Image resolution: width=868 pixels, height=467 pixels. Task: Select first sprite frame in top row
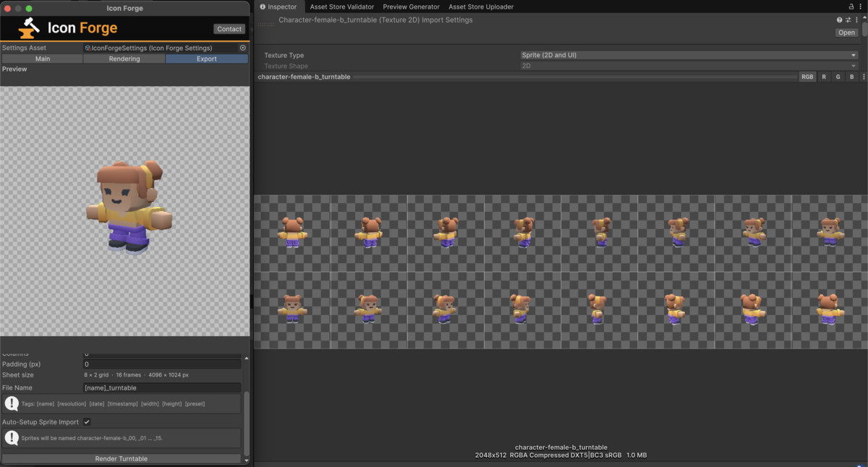tap(292, 233)
